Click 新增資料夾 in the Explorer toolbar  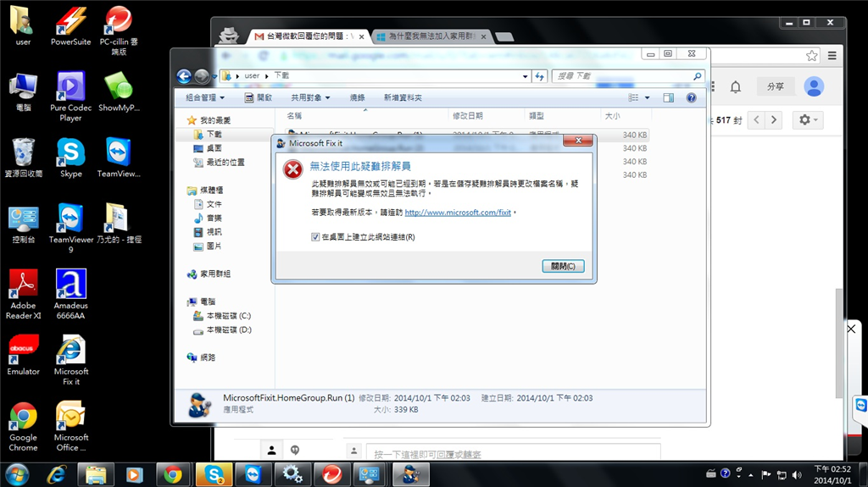[x=403, y=97]
